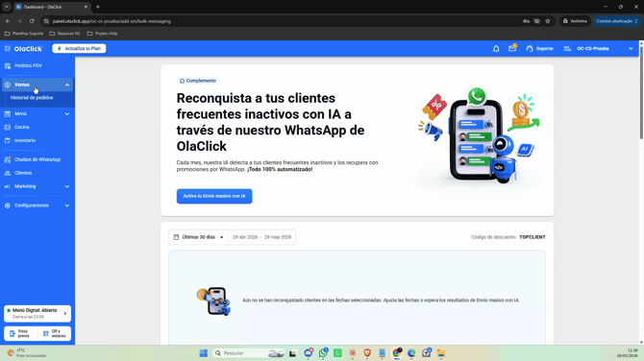Open the Projeto Help bookmark folder
644x361 pixels.
pos(102,34)
